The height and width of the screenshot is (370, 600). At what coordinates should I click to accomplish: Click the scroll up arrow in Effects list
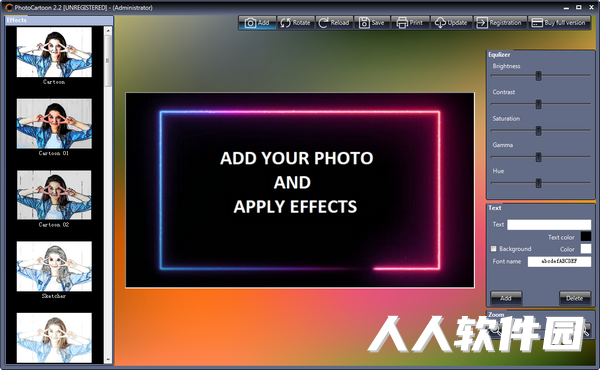pyautogui.click(x=108, y=31)
